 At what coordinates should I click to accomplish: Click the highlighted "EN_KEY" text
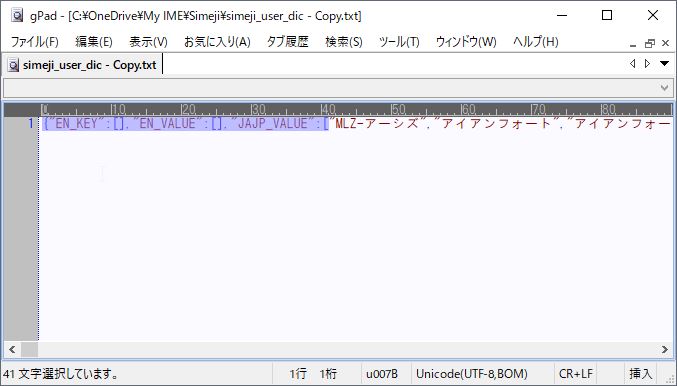pyautogui.click(x=76, y=124)
